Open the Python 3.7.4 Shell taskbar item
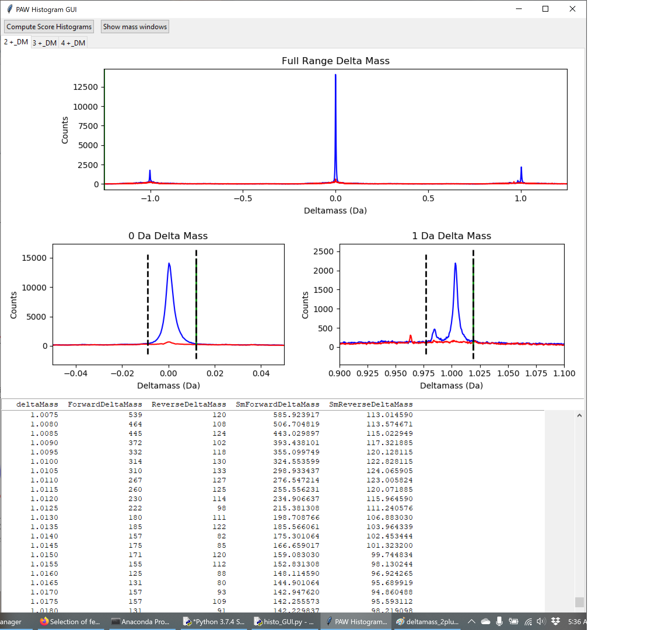The height and width of the screenshot is (630, 672). coord(213,622)
